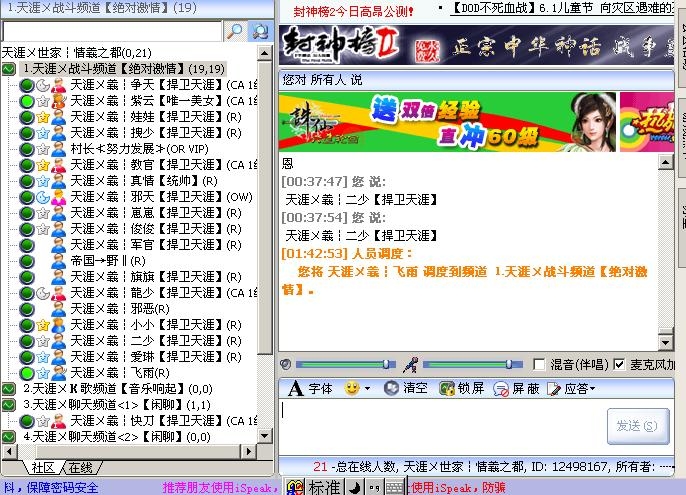Image resolution: width=686 pixels, height=495 pixels.
Task: Select user 天涯×義┆争天
Action: pos(164,85)
